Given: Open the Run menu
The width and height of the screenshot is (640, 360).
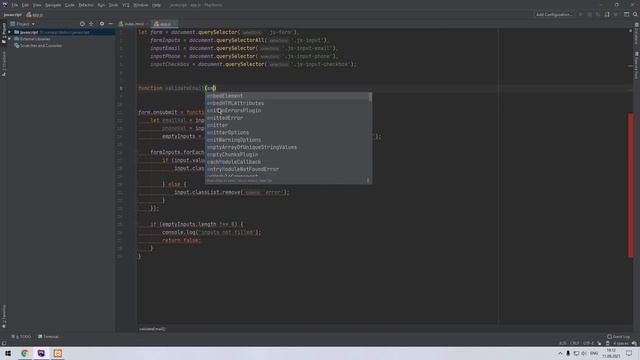Looking at the screenshot, I should coord(101,5).
